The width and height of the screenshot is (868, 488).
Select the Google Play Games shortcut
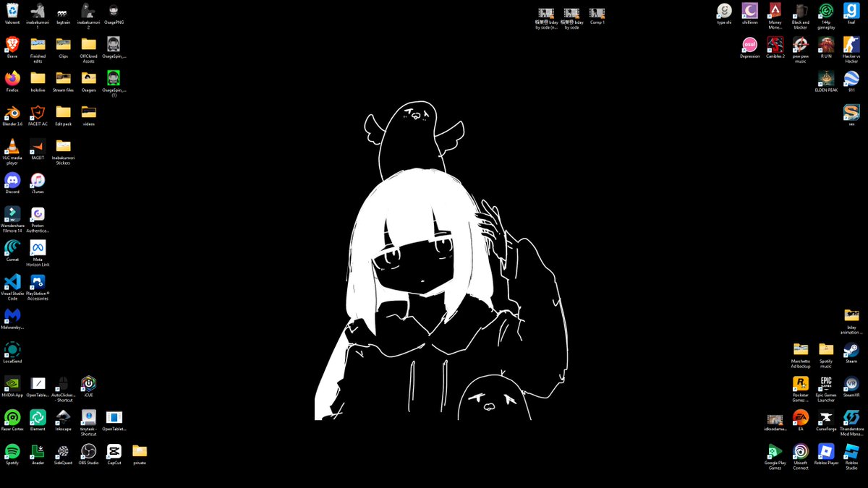pos(775,451)
